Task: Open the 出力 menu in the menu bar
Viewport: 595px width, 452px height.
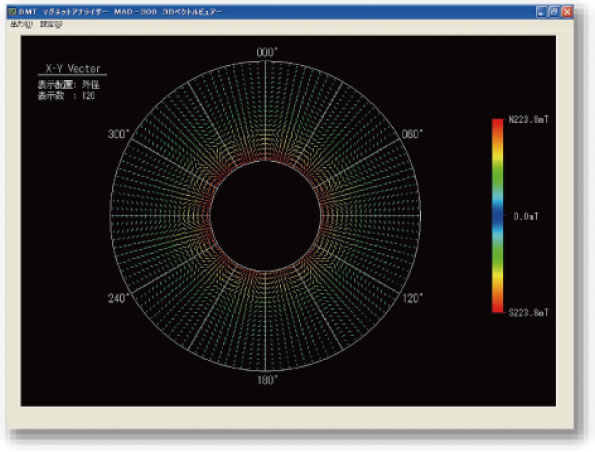Action: point(21,24)
